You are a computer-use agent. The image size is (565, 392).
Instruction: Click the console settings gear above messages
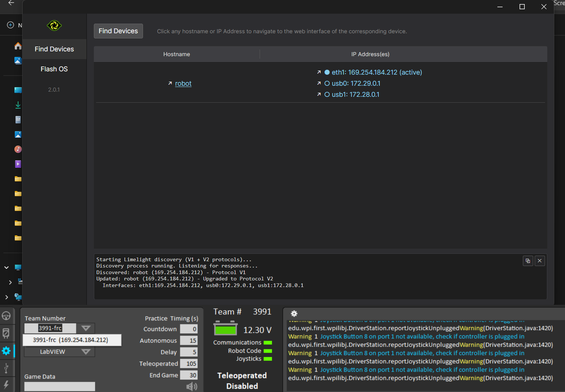pos(294,314)
